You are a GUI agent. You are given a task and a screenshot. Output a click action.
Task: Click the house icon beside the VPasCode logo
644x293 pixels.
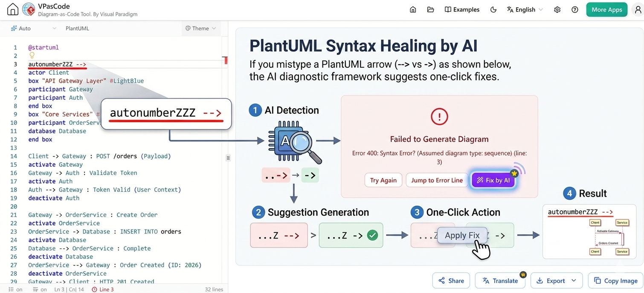(x=13, y=9)
